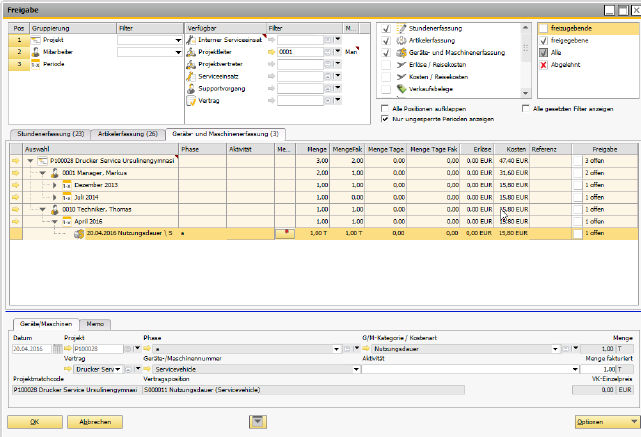Viewport: 641px width, 437px height.
Task: Open the calendar picker beside Datum field
Action: point(55,349)
